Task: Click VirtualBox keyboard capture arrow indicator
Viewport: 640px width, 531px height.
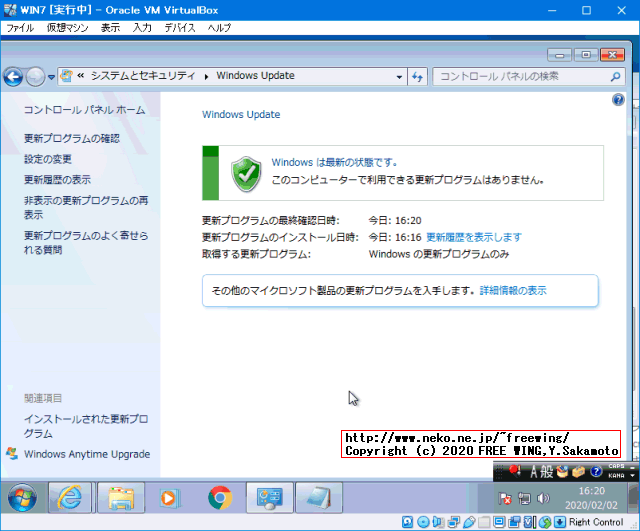Action: (x=560, y=522)
